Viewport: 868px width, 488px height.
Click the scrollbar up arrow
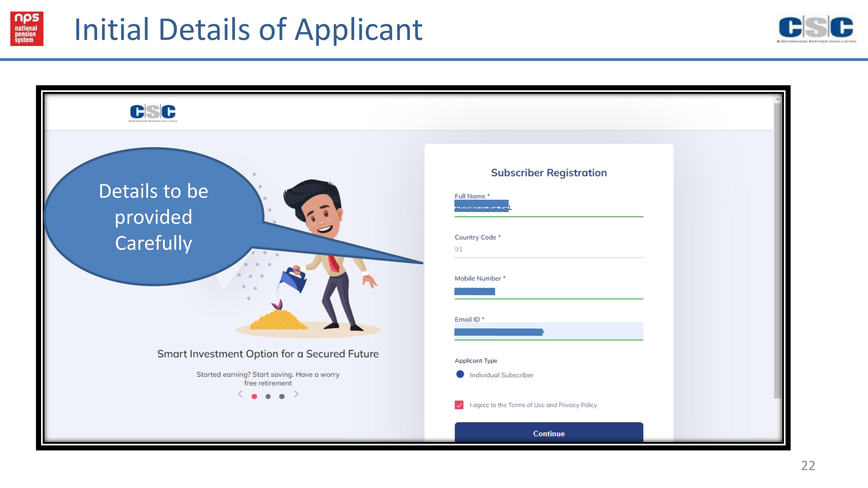[777, 99]
